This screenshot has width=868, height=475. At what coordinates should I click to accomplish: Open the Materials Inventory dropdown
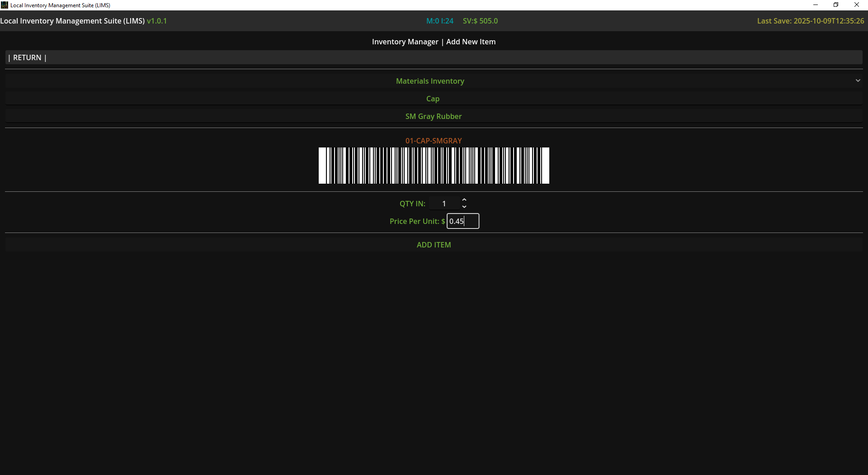(x=434, y=81)
